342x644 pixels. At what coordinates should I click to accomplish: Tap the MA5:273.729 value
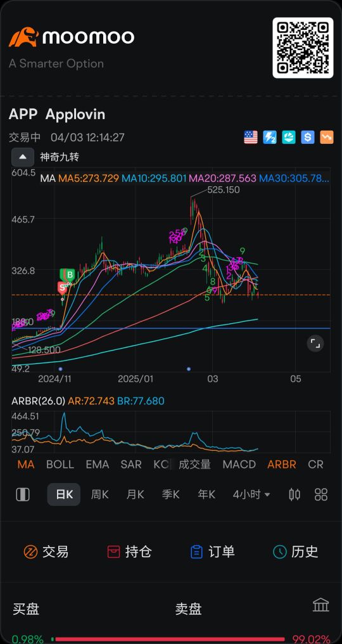[x=89, y=179]
